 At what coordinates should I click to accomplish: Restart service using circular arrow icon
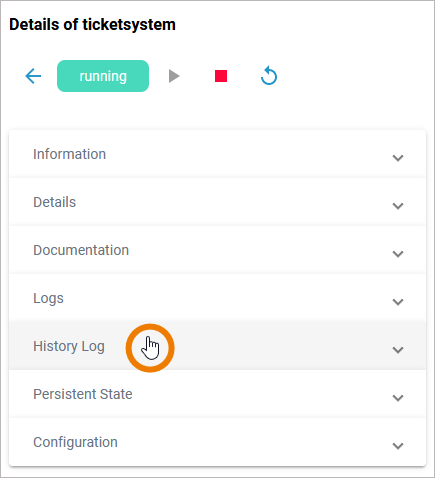[269, 76]
